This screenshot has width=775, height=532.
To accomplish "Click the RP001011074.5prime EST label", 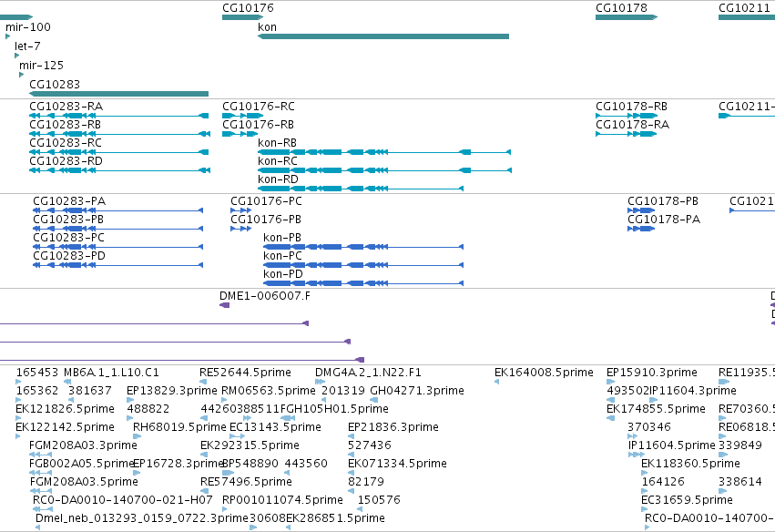I will (282, 500).
